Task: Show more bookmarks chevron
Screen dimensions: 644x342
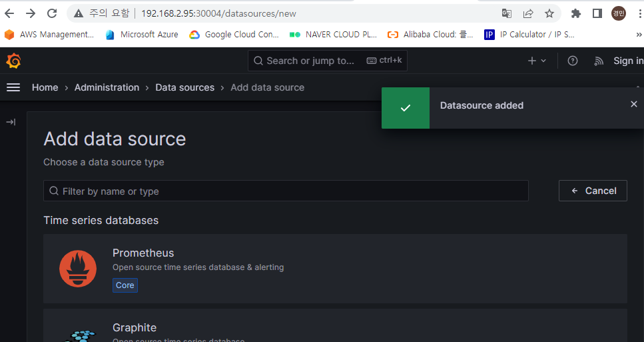Action: tap(639, 35)
